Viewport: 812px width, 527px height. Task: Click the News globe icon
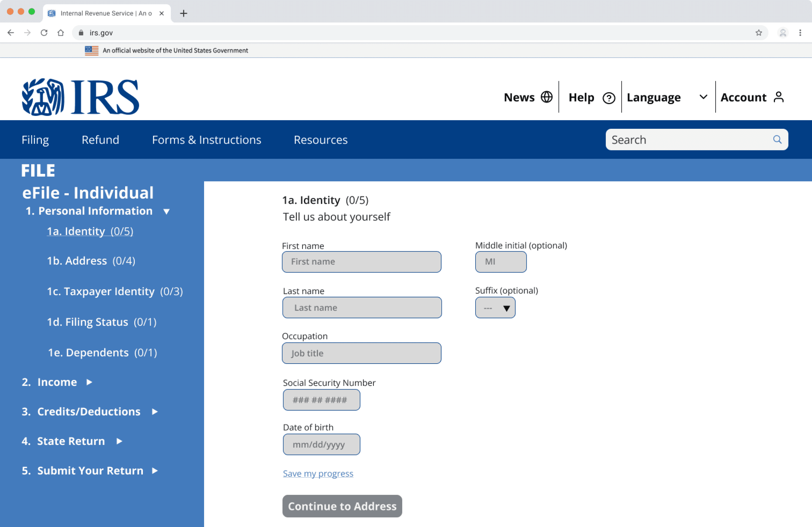tap(546, 97)
